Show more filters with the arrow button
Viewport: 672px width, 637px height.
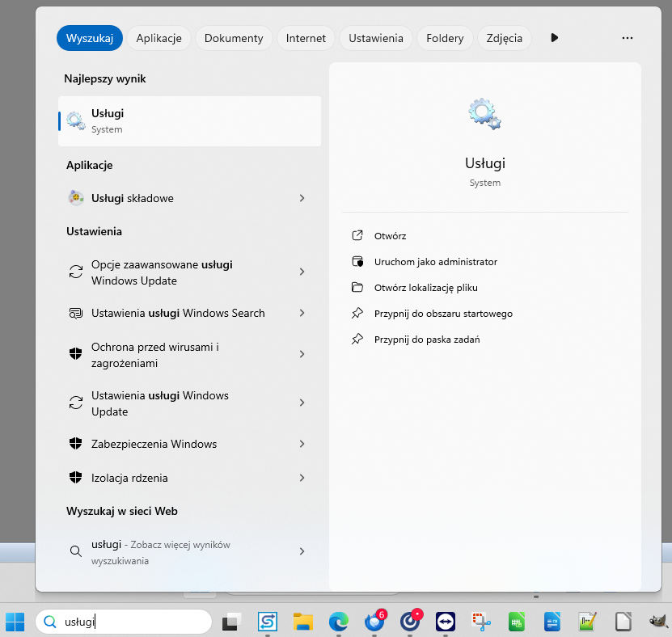coord(554,38)
